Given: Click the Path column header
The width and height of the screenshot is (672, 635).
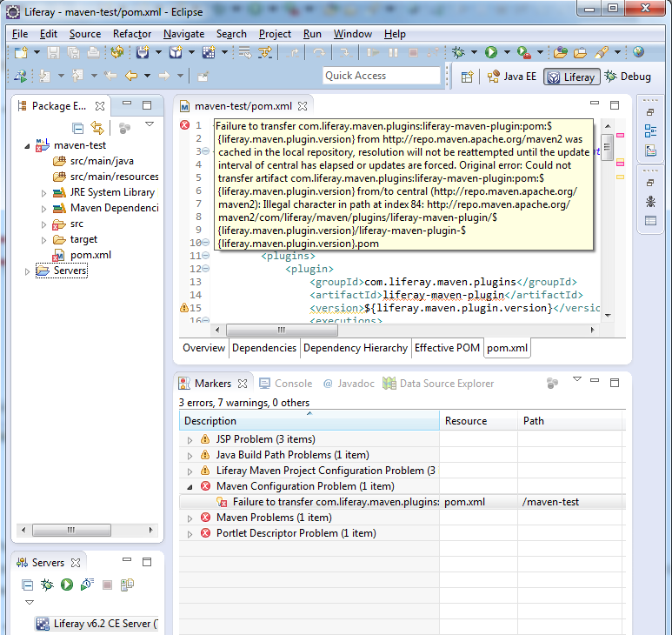Looking at the screenshot, I should (569, 421).
